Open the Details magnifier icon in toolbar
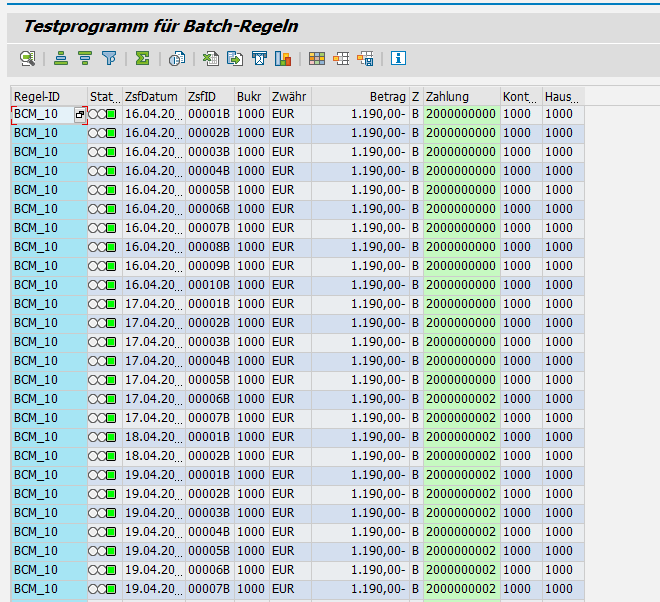 (x=28, y=58)
